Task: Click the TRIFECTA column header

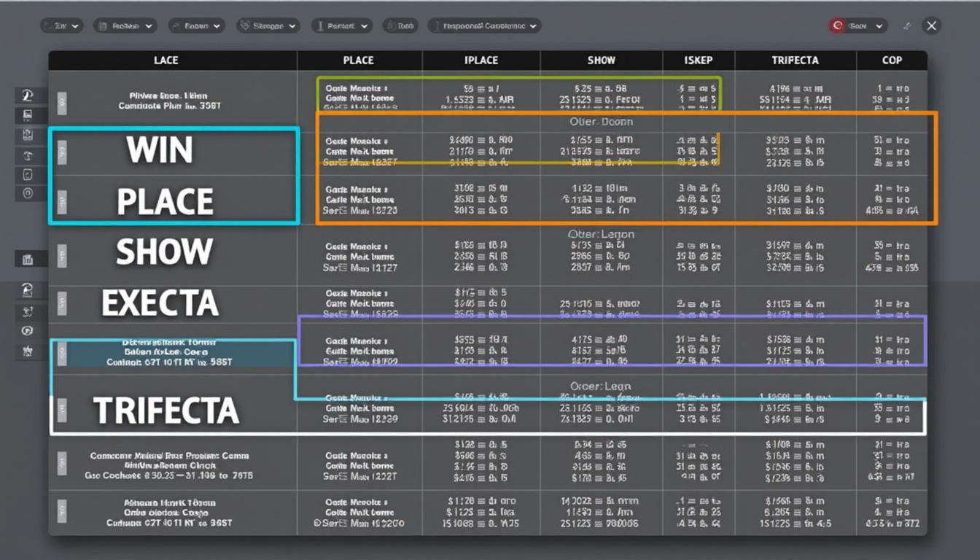Action: (x=795, y=61)
